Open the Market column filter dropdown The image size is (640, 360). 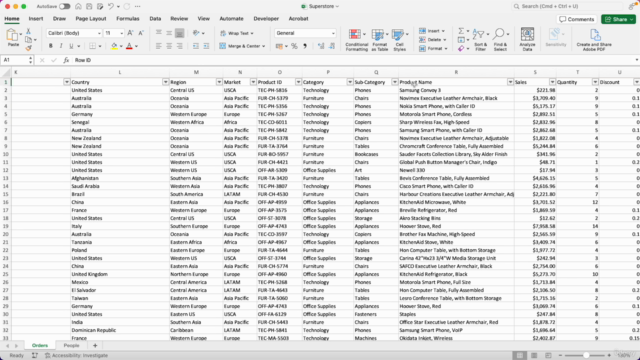click(x=253, y=82)
